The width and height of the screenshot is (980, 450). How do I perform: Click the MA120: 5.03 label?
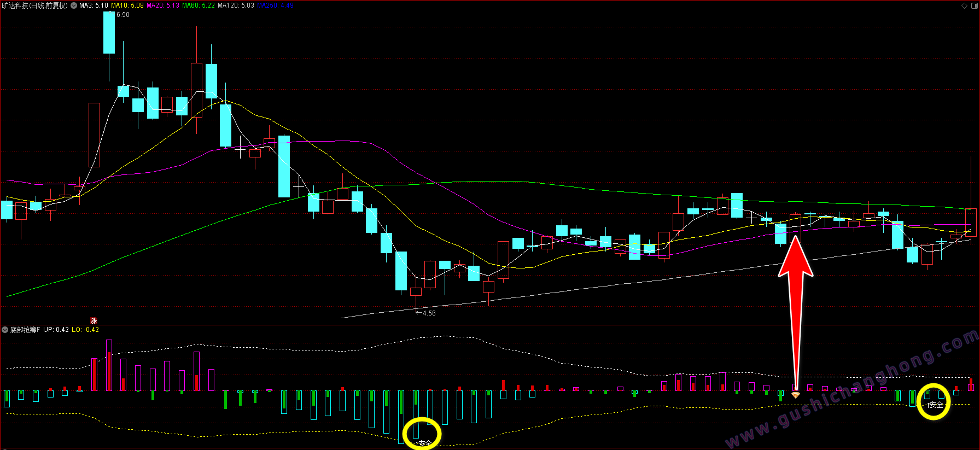pos(236,5)
